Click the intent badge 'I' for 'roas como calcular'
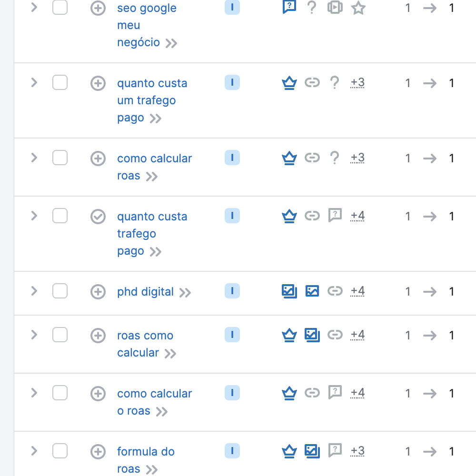 point(232,335)
